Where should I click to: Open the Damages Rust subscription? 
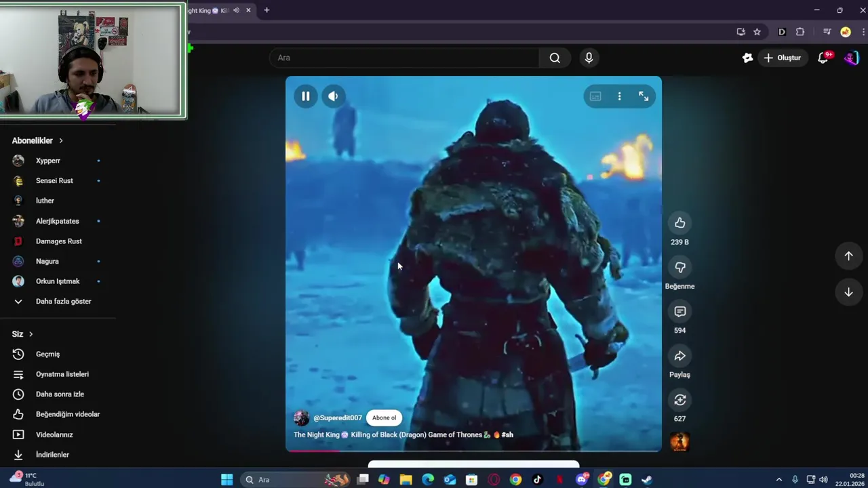pos(58,241)
